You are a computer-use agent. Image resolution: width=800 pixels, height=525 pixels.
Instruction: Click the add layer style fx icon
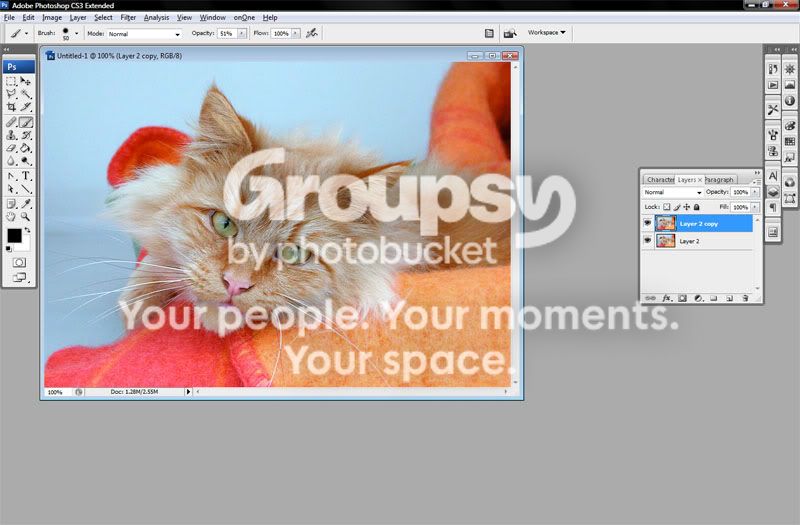(x=667, y=298)
